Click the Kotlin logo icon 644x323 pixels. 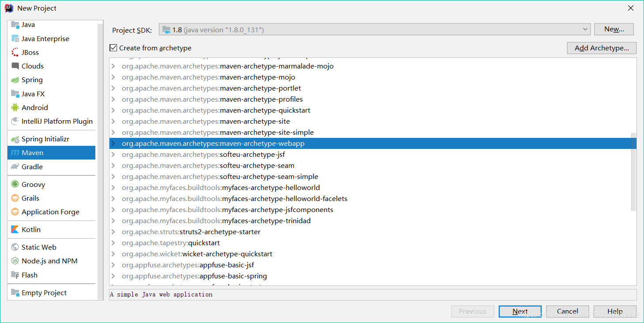tap(15, 229)
